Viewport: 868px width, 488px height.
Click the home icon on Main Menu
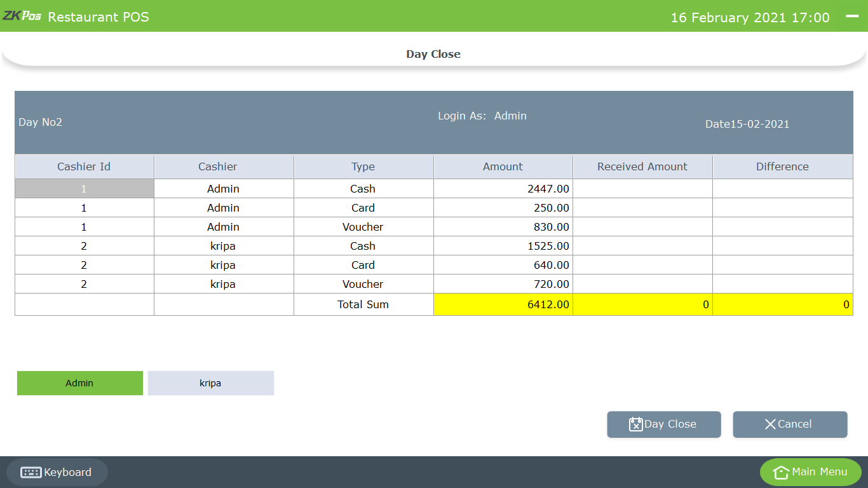[x=781, y=472]
